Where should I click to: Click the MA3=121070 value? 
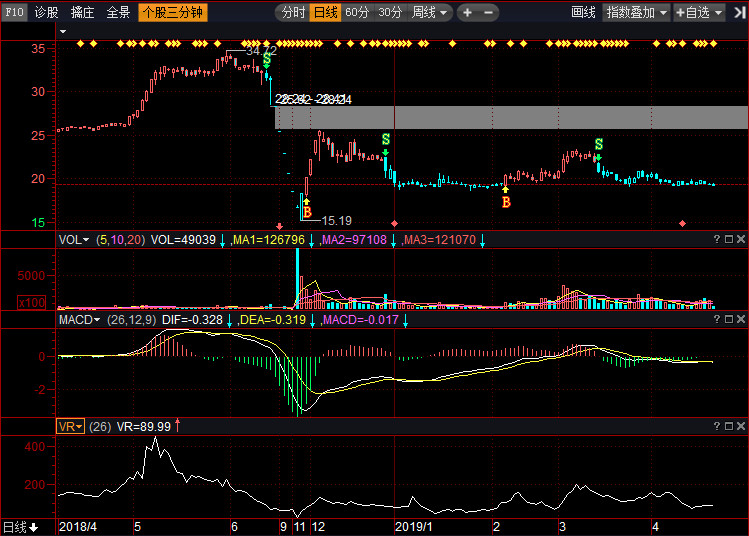coord(440,240)
